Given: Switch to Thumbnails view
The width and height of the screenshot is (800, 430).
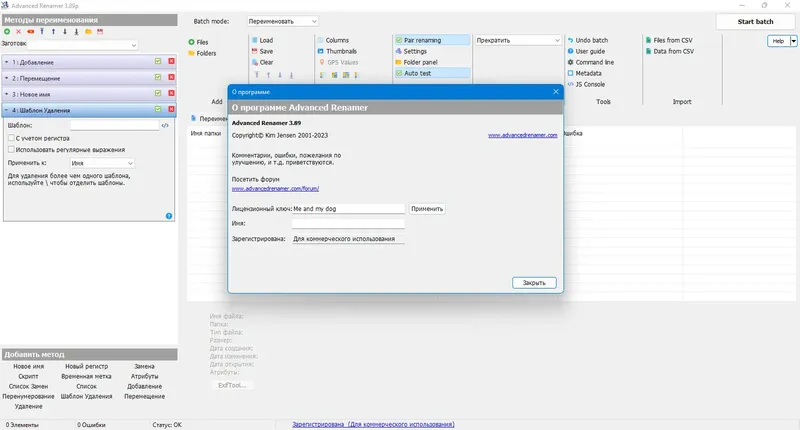Looking at the screenshot, I should (337, 51).
